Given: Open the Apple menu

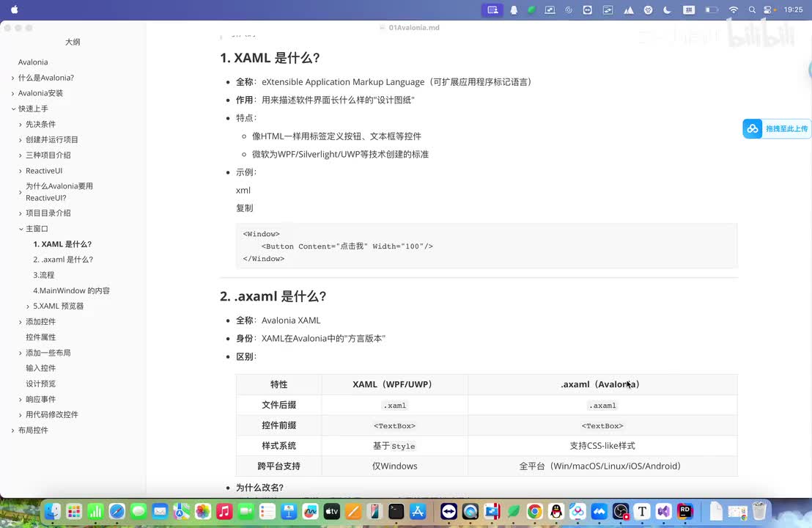Looking at the screenshot, I should click(x=15, y=10).
